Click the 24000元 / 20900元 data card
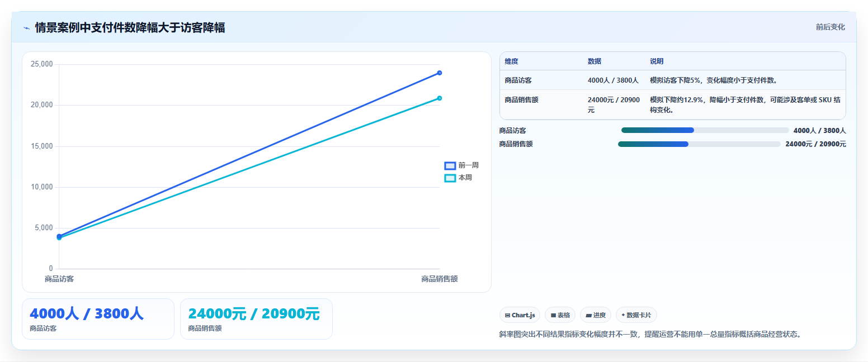Viewport: 868px width, 362px height. pos(256,319)
